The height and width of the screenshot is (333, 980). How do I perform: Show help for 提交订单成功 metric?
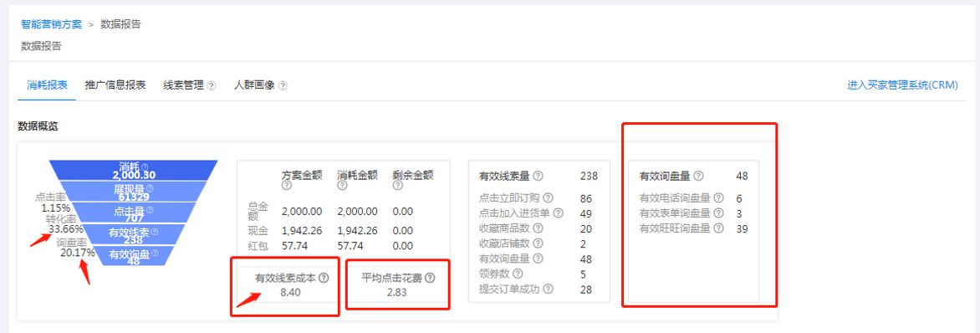click(549, 289)
